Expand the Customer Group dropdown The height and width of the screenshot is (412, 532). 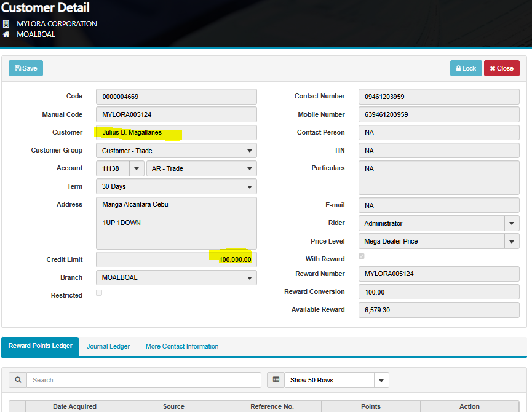coord(249,151)
